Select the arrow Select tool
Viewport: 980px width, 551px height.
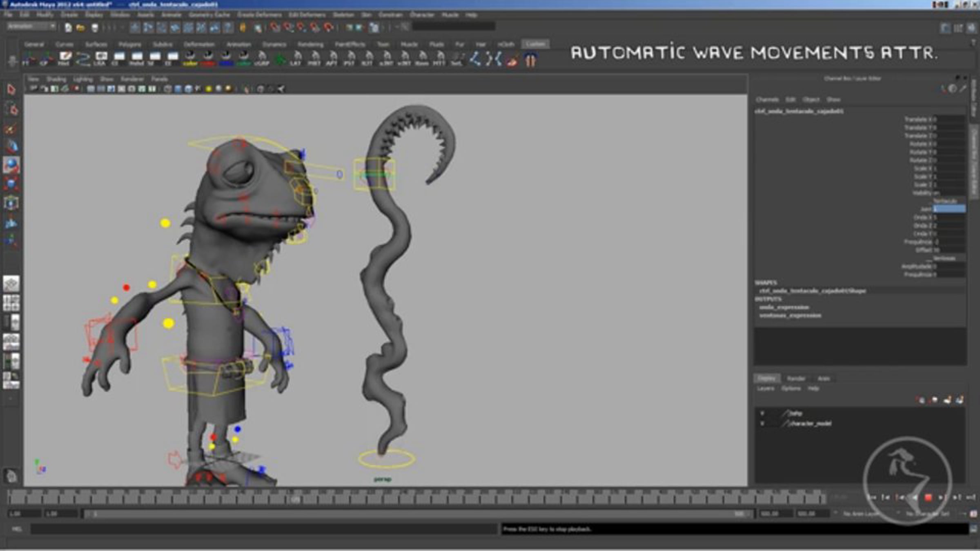11,89
